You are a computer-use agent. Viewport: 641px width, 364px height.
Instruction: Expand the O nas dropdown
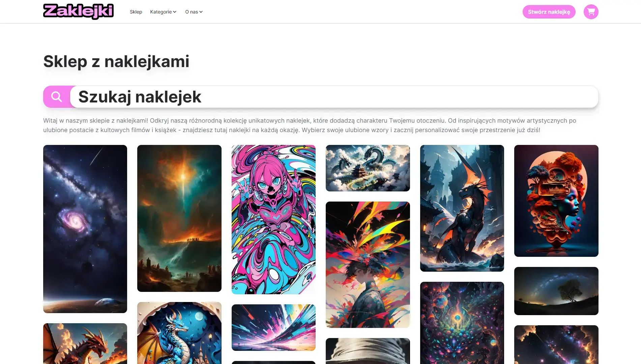pos(194,12)
